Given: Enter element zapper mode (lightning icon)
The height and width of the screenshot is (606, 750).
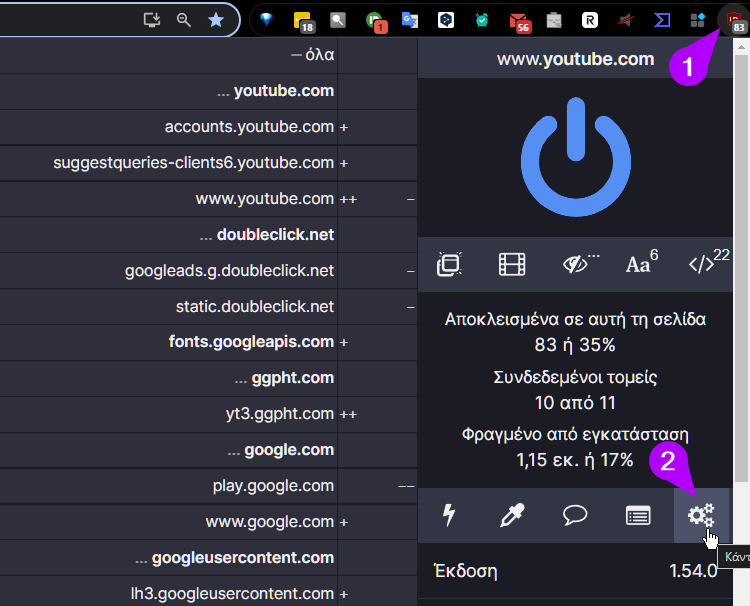Looking at the screenshot, I should [449, 515].
